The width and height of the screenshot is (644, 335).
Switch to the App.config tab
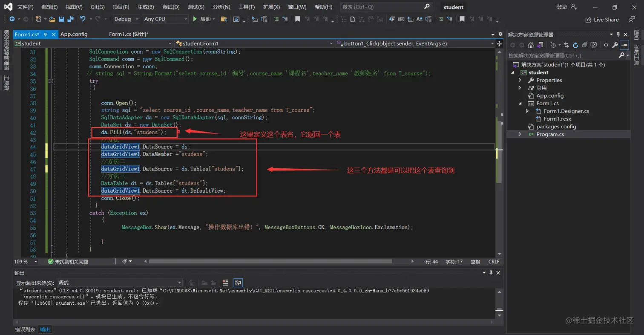74,35
